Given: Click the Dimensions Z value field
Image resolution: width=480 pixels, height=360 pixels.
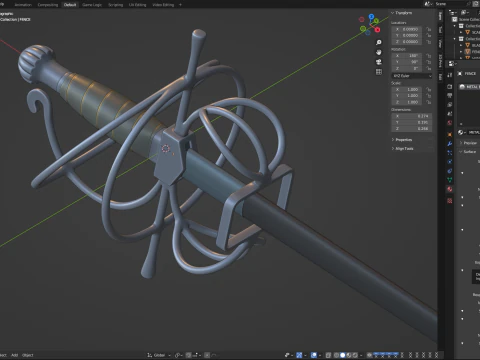Looking at the screenshot, I should (412, 128).
